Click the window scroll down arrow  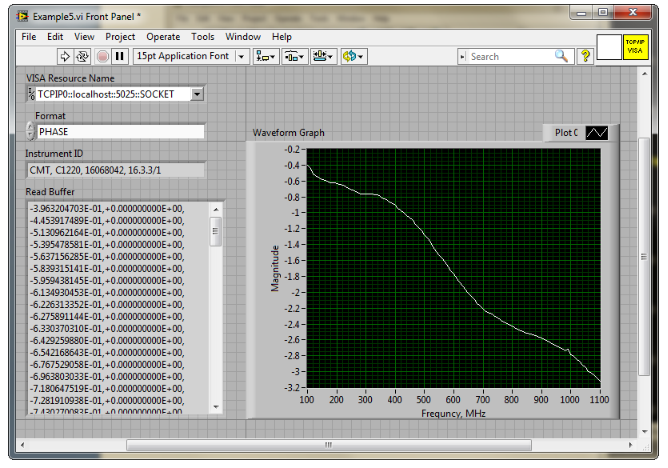pos(644,431)
